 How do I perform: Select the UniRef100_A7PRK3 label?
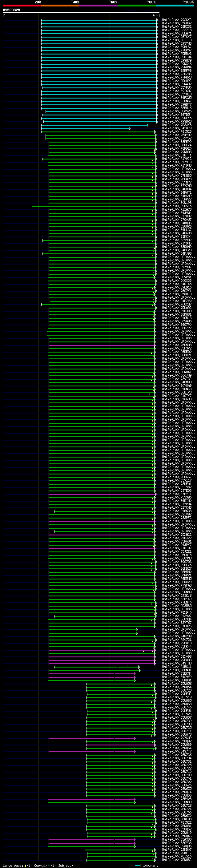pyautogui.click(x=177, y=78)
